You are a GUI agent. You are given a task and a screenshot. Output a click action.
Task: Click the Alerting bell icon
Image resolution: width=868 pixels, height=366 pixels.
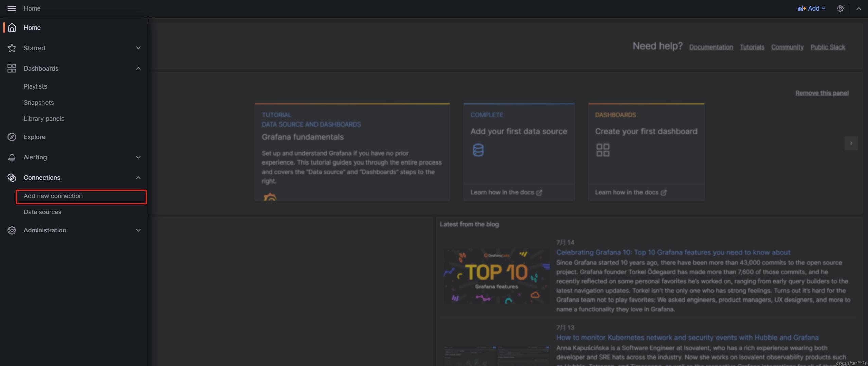[12, 157]
